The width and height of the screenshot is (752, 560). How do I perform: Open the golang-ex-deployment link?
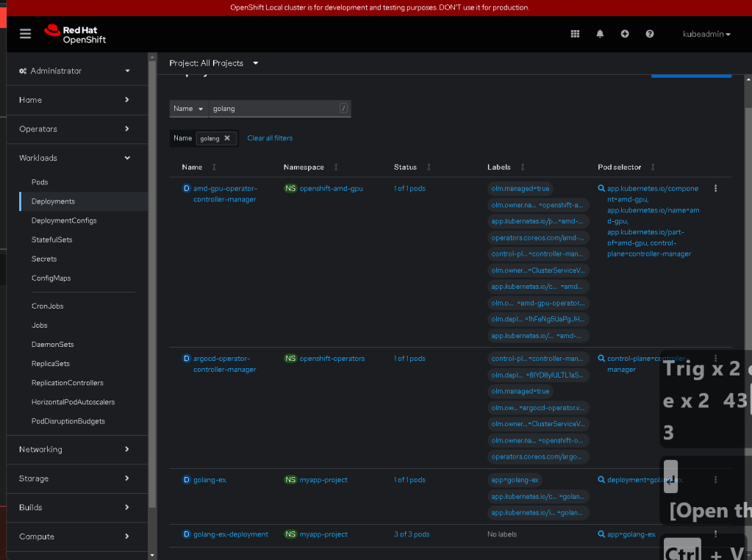(x=231, y=534)
